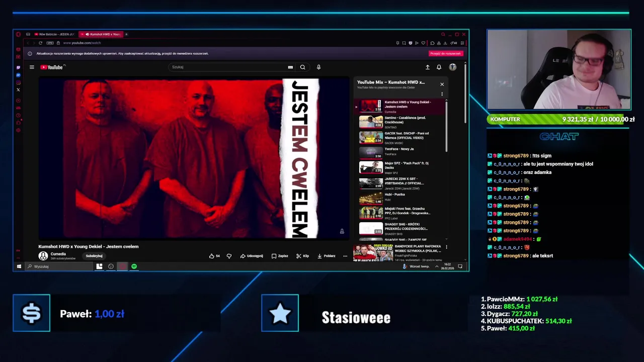
Task: Go back with the browser back arrow
Action: (28, 43)
